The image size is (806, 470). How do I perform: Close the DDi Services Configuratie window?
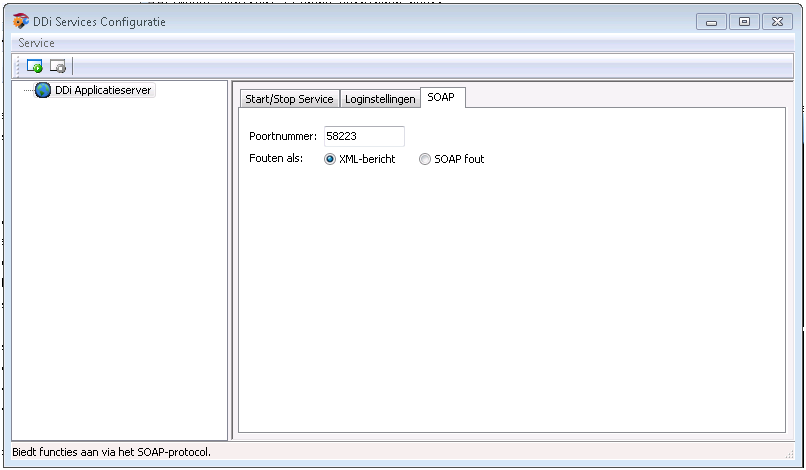click(x=777, y=21)
